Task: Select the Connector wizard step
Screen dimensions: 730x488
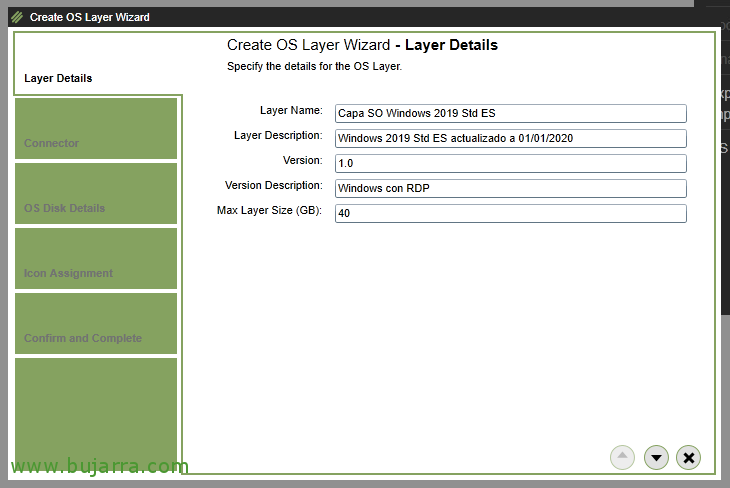Action: (96, 128)
